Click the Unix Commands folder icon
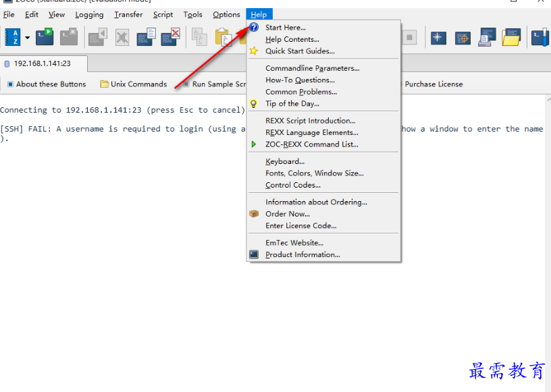 click(104, 84)
